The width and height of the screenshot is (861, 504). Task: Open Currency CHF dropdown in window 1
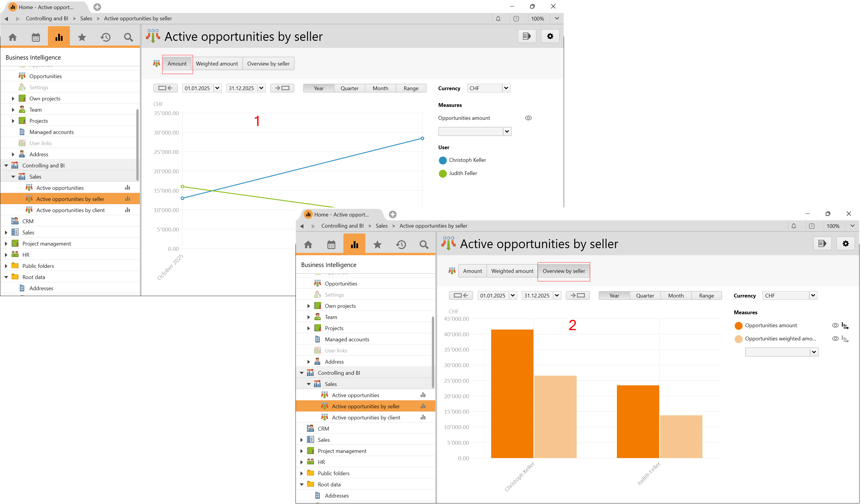[x=506, y=88]
